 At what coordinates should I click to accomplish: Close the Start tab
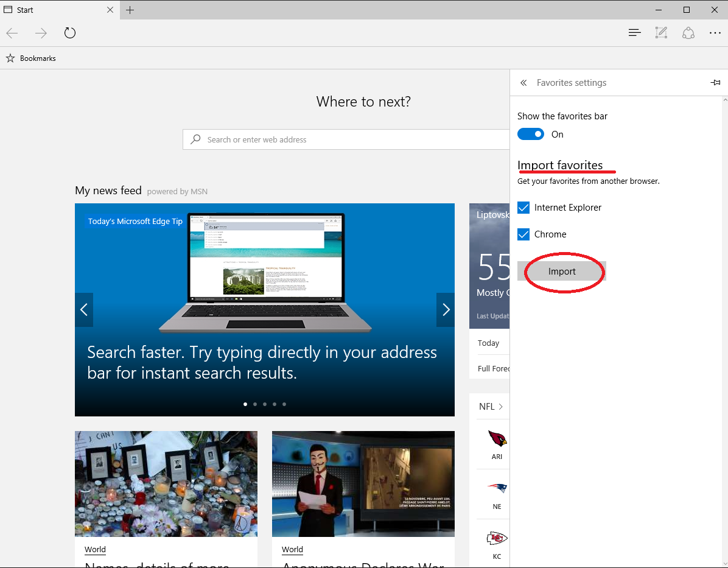[110, 10]
